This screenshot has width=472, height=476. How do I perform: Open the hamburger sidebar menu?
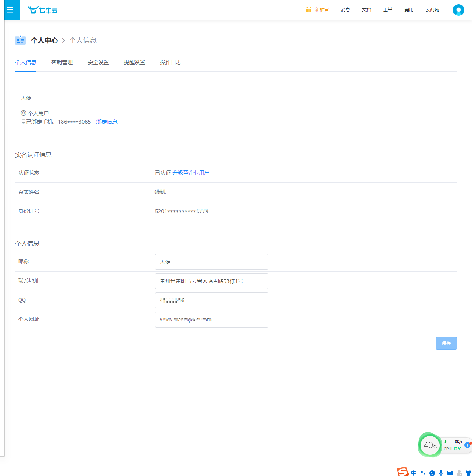pyautogui.click(x=10, y=10)
